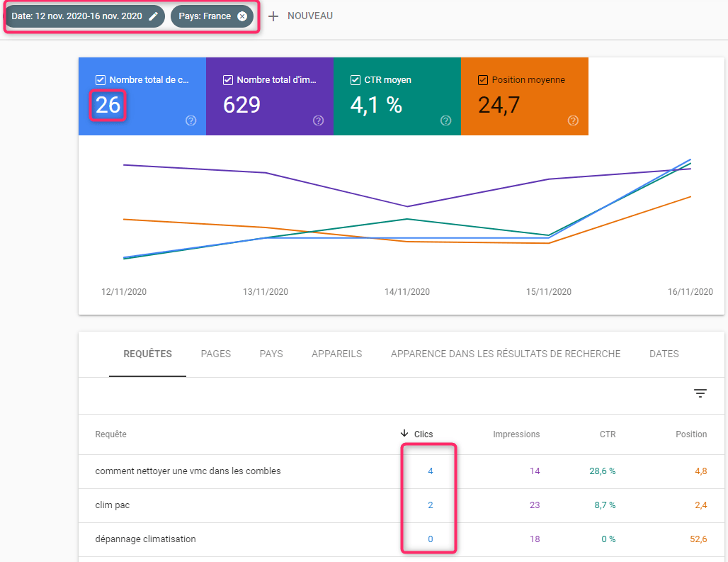Open query clim pac
Screen dimensions: 728x562
(x=113, y=505)
